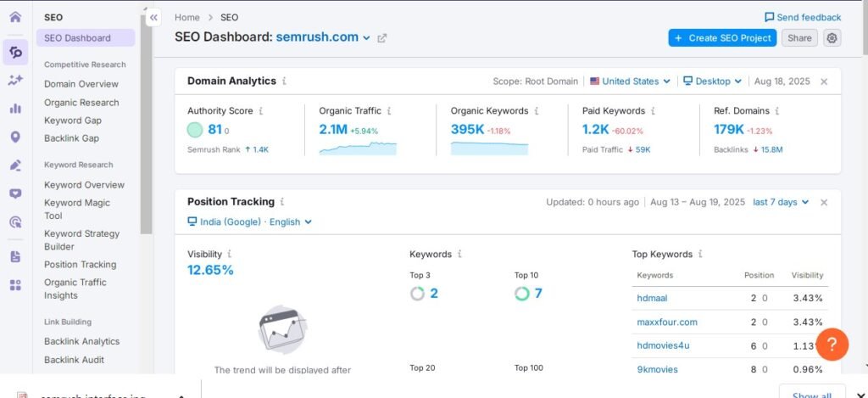Screen dimensions: 868x398
Task: Open Position Tracking in sidebar
Action: pyautogui.click(x=81, y=265)
